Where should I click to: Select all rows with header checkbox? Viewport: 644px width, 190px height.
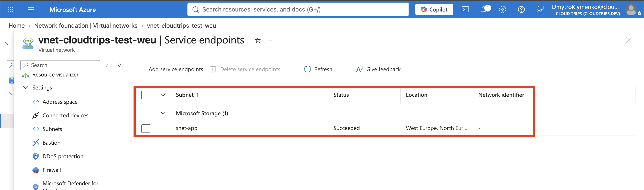click(146, 95)
